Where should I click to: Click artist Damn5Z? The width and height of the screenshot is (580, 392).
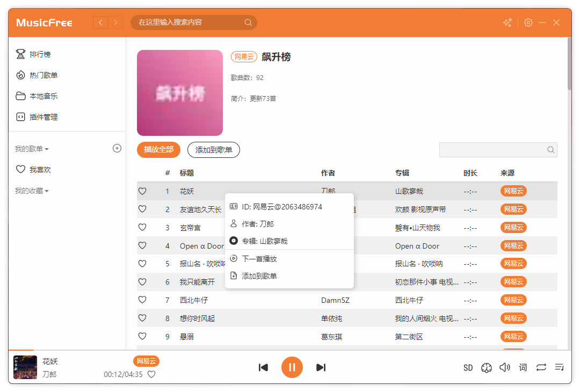tap(335, 300)
